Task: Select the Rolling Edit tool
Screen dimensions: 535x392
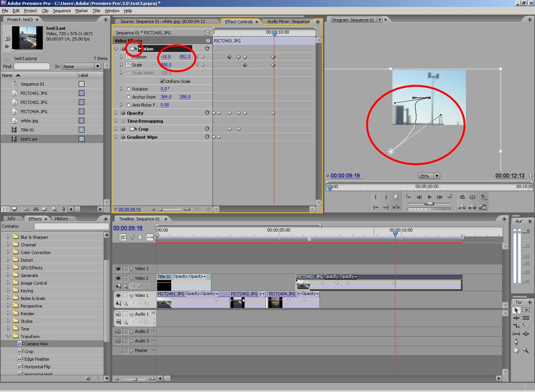Action: 526,318
